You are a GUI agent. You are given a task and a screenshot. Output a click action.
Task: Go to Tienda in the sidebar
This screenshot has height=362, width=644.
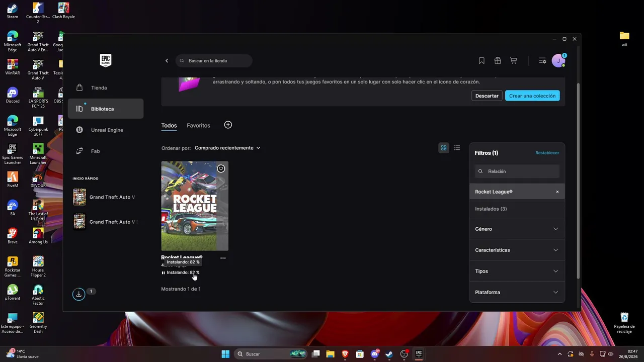point(106,87)
